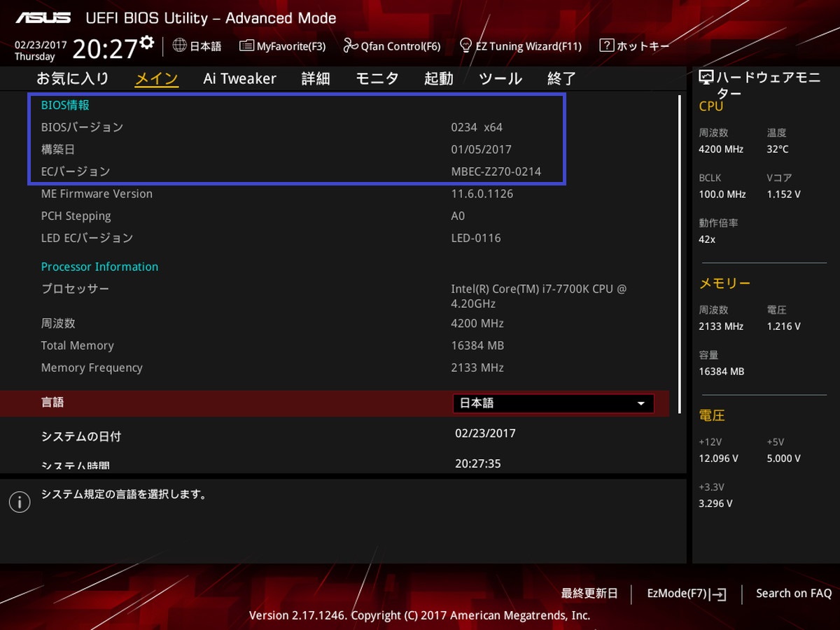The width and height of the screenshot is (840, 630).
Task: Click the 構築日 value 01/05/2017
Action: click(482, 149)
